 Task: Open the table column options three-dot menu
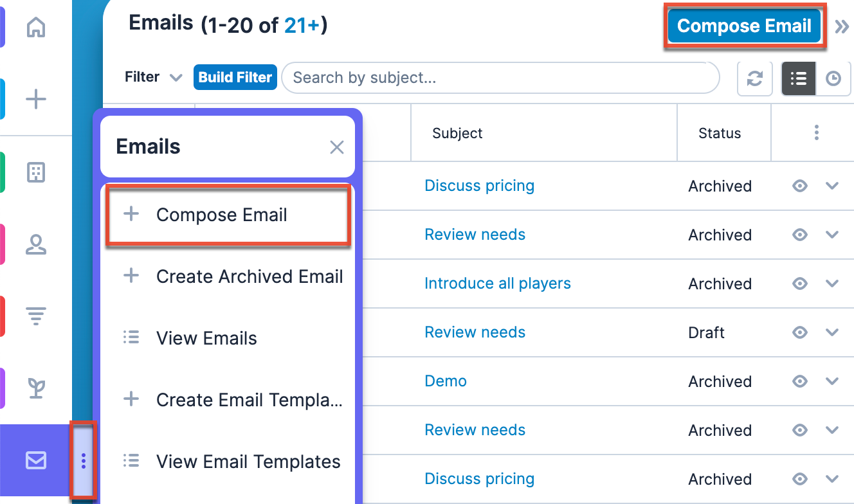816,132
